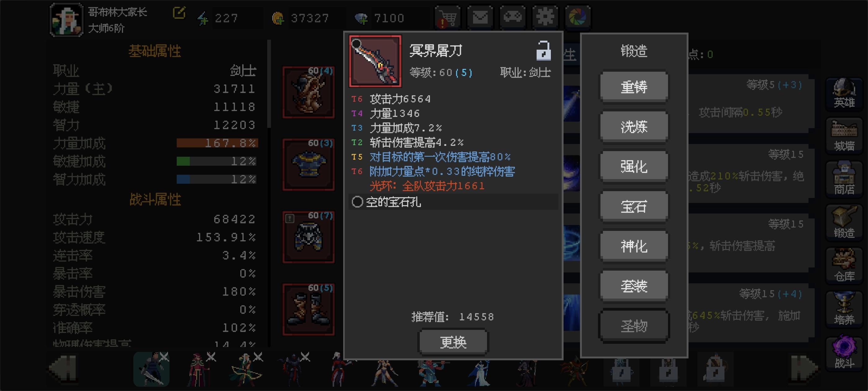The height and width of the screenshot is (391, 868).
Task: Select the empty gem socket circle
Action: [x=357, y=202]
